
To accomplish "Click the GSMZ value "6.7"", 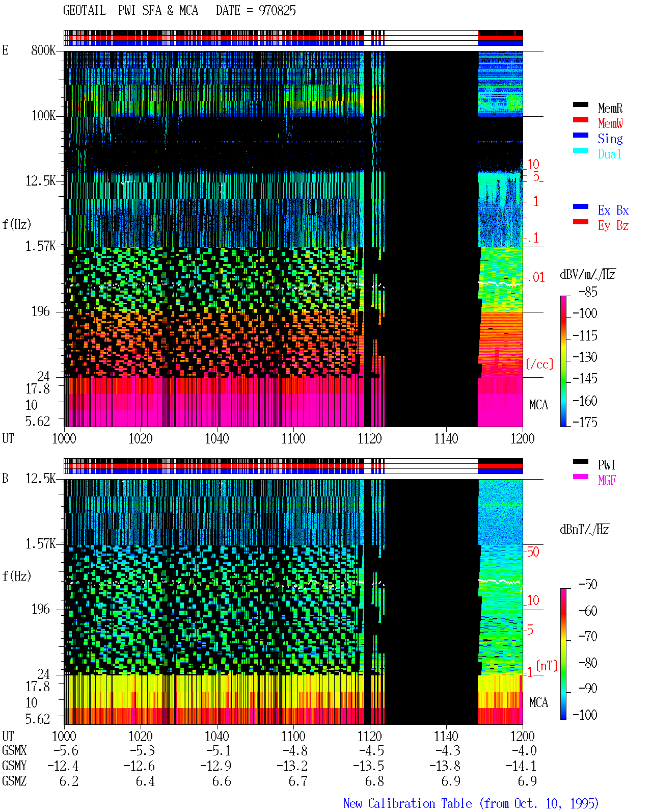I will tap(298, 781).
